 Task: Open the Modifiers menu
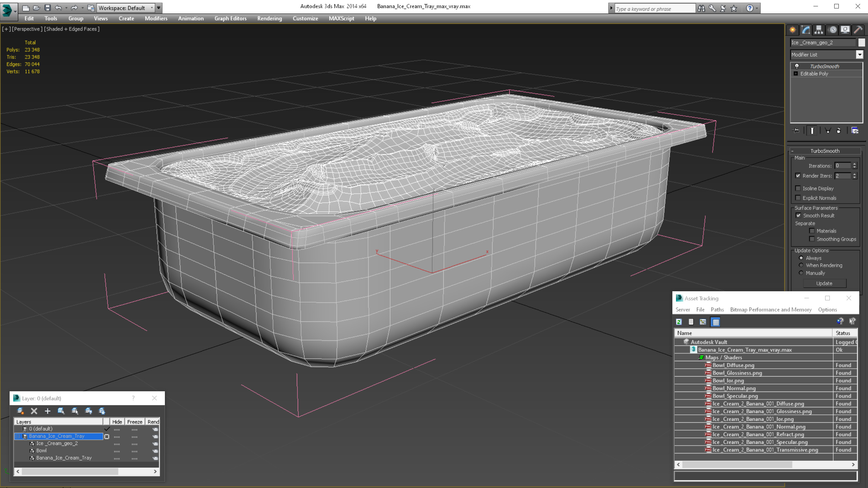pos(156,18)
